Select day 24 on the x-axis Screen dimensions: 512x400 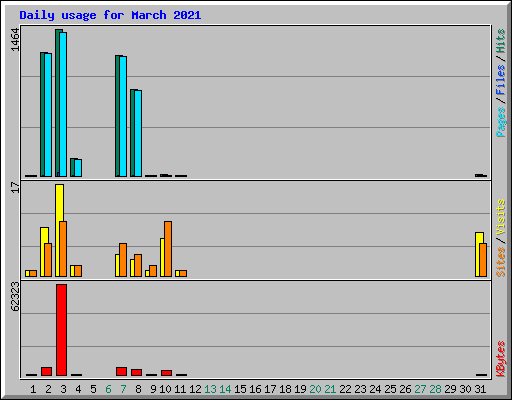375,389
